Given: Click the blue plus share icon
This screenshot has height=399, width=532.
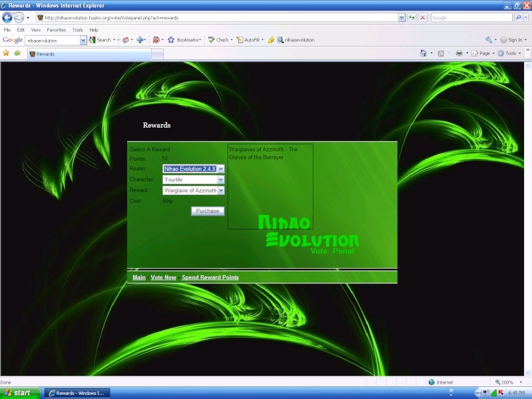Looking at the screenshot, I should coord(140,40).
